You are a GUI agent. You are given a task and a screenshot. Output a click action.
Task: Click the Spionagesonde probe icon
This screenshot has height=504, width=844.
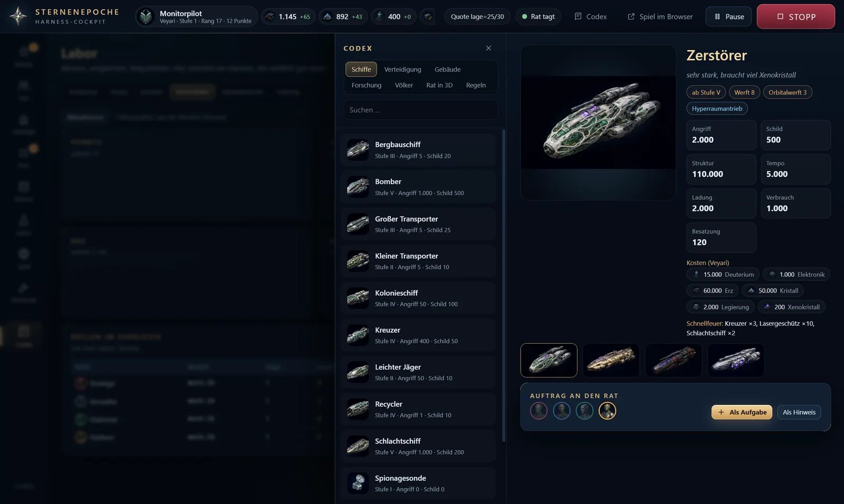358,483
